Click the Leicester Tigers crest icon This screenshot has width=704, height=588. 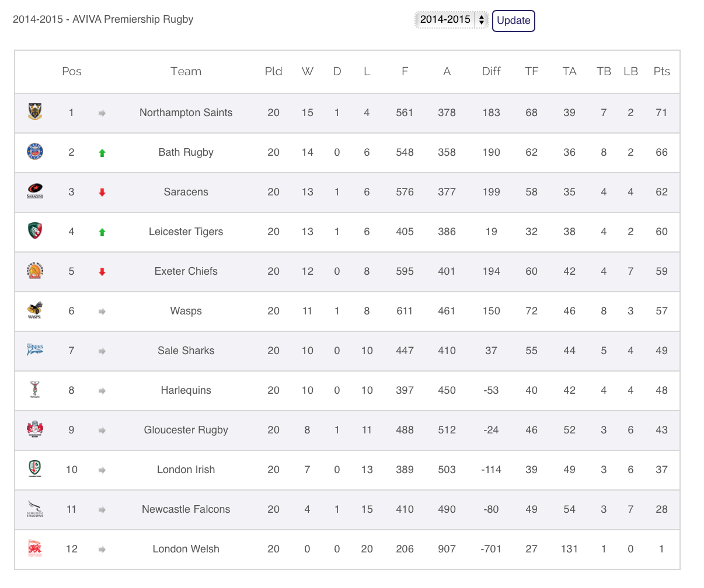[35, 231]
